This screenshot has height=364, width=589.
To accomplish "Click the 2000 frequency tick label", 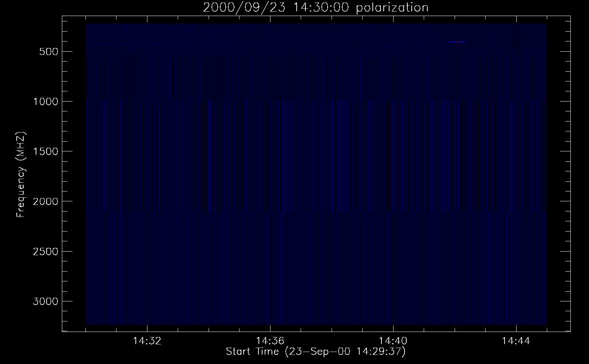I will click(46, 201).
